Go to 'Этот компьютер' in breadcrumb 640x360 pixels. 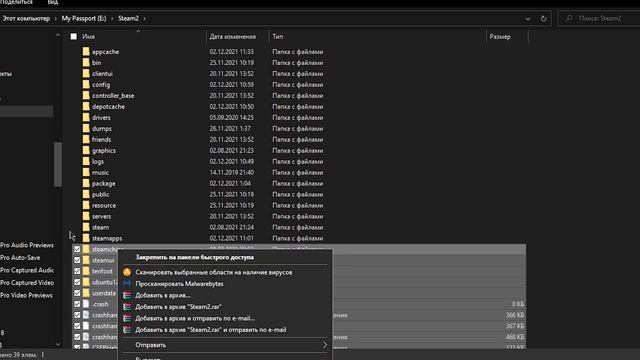[26, 19]
